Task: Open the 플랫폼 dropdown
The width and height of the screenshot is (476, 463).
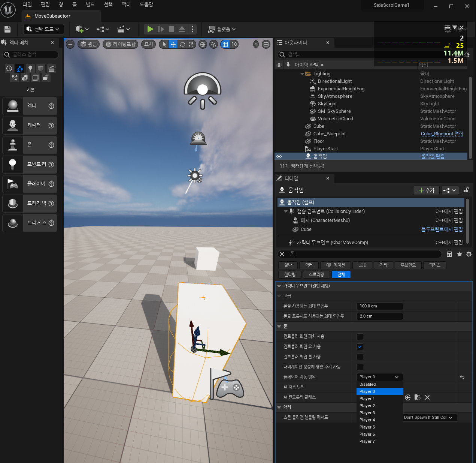Action: 222,29
